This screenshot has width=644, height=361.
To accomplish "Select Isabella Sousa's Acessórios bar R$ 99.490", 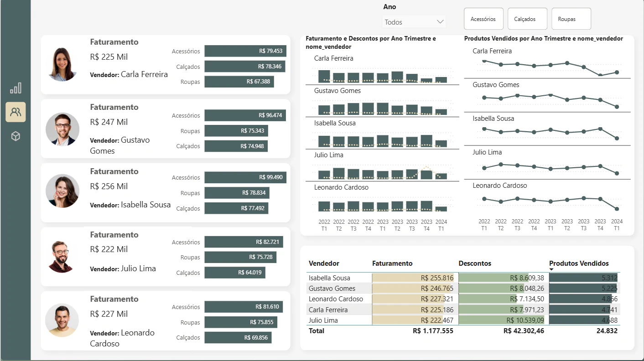I will [245, 177].
